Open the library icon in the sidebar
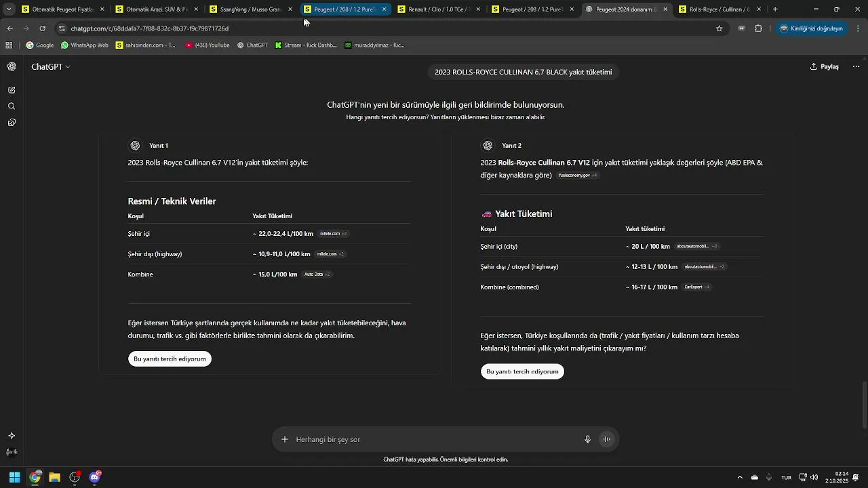 (x=12, y=123)
